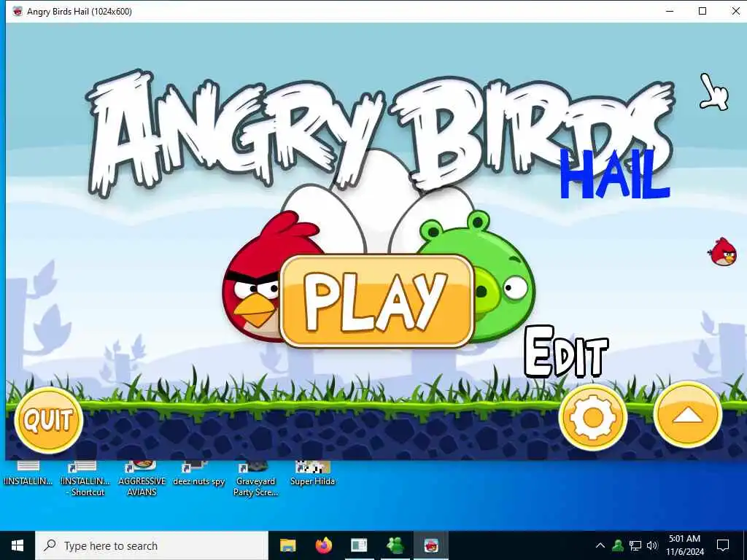Open the network status tray icon

point(635,545)
